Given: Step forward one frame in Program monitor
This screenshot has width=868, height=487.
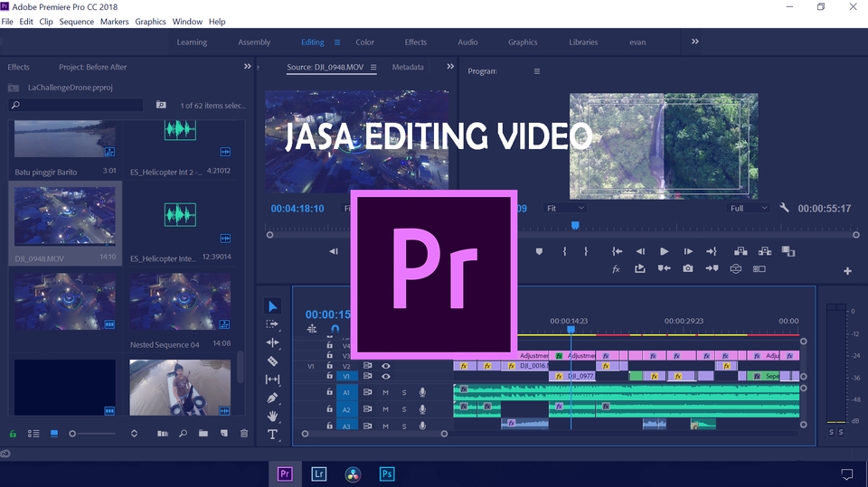Looking at the screenshot, I should point(687,251).
